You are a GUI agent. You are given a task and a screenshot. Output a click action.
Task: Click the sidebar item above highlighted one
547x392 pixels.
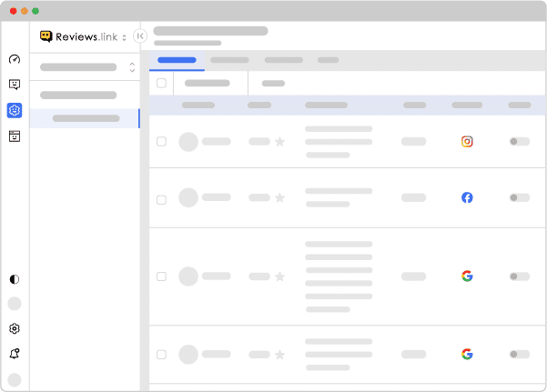click(78, 95)
